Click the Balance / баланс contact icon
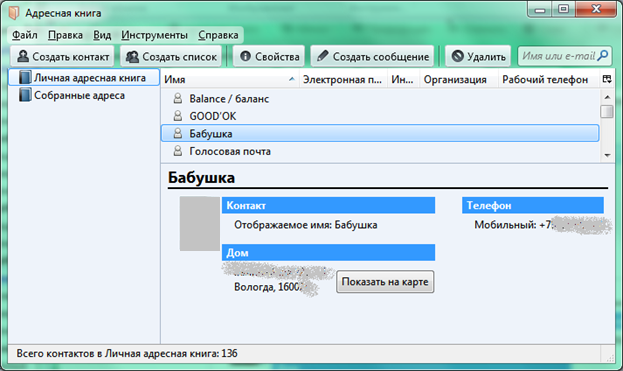 pos(178,98)
